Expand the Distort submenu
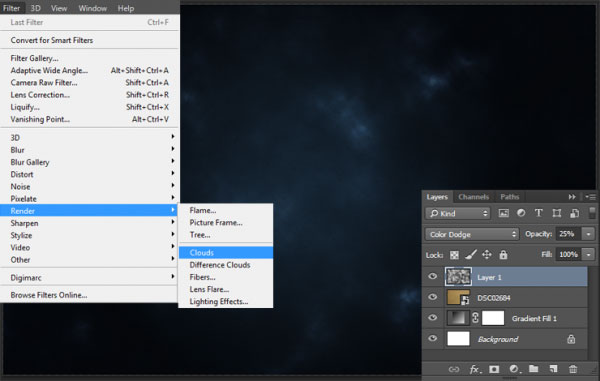The image size is (600, 381). (x=90, y=174)
